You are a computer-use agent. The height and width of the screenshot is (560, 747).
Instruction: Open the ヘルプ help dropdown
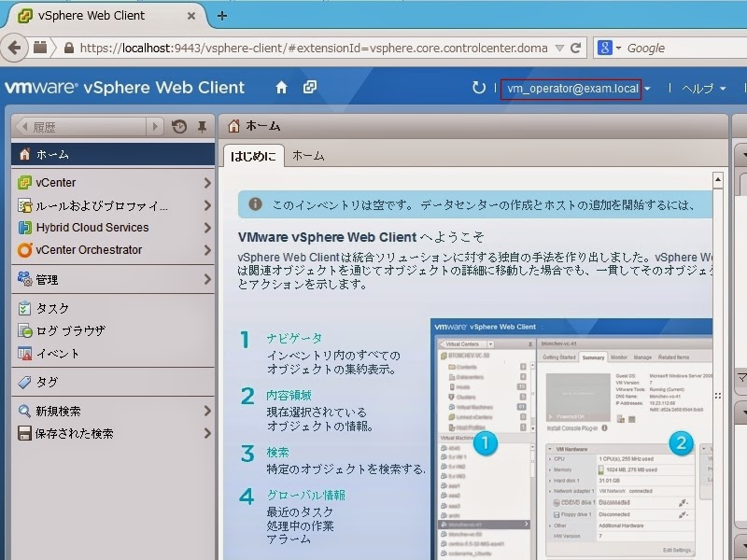[x=703, y=89]
